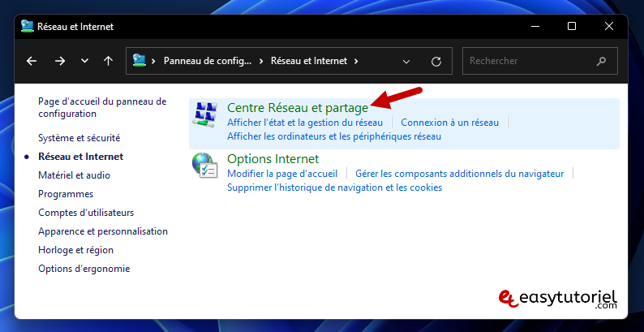Click the Options Internet globe icon

point(205,165)
